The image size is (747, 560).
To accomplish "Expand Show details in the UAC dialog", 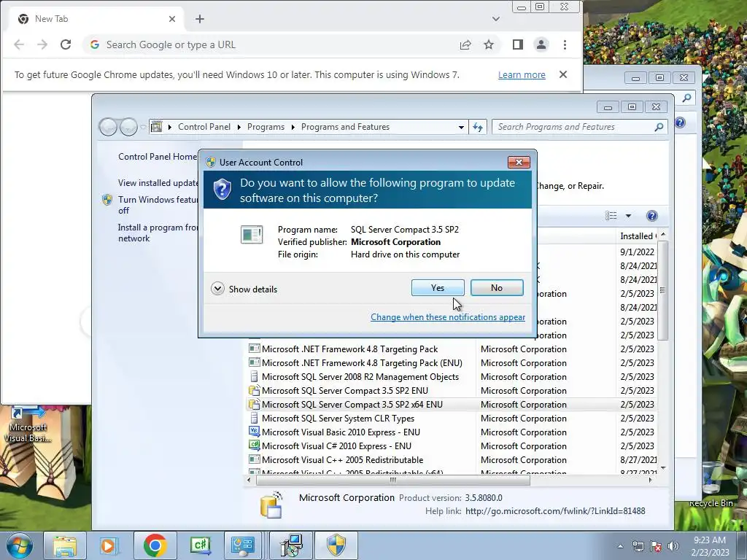I will tap(244, 289).
